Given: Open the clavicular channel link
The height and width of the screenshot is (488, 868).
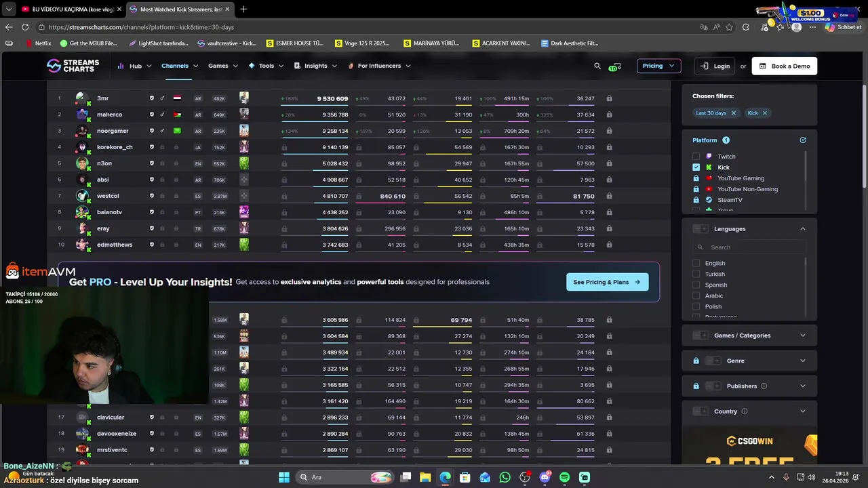Looking at the screenshot, I should 111,418.
